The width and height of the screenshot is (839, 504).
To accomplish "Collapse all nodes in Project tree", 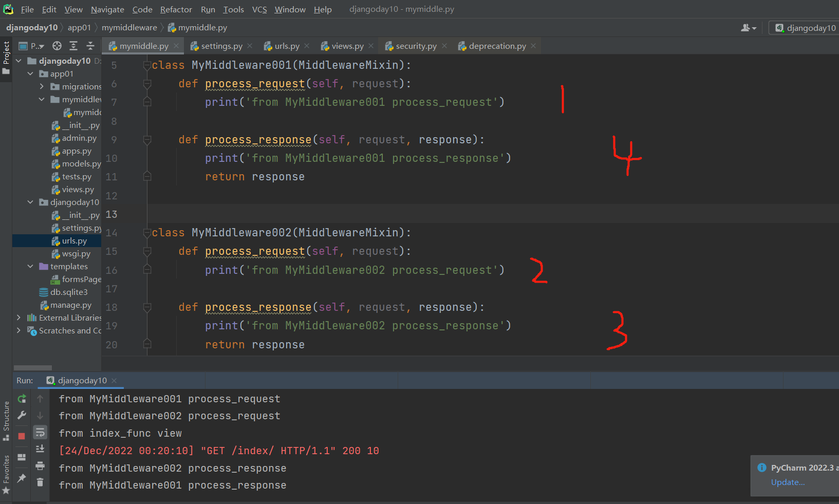I will point(90,46).
